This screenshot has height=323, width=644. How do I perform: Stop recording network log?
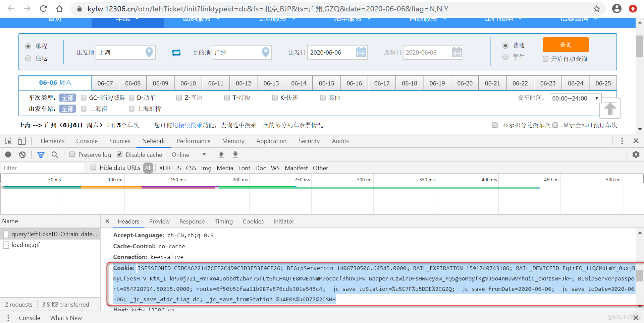pyautogui.click(x=8, y=154)
